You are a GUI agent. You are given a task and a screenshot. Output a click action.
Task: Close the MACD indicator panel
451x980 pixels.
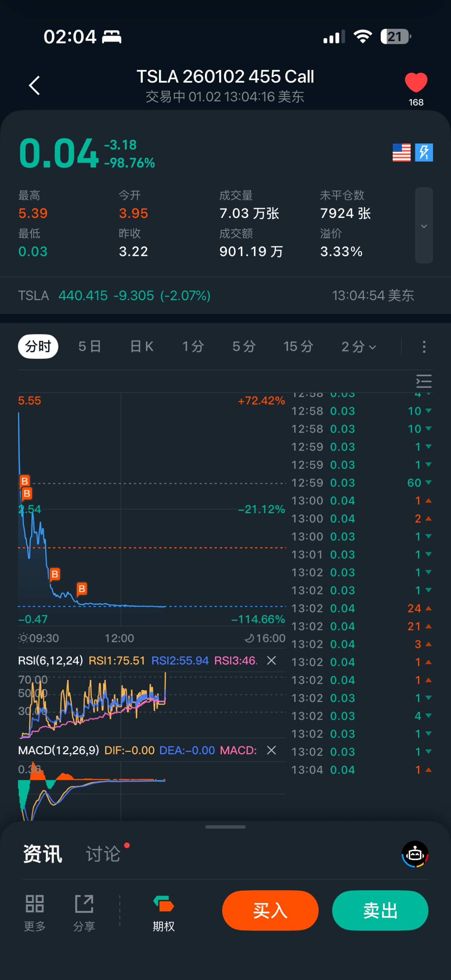[271, 750]
